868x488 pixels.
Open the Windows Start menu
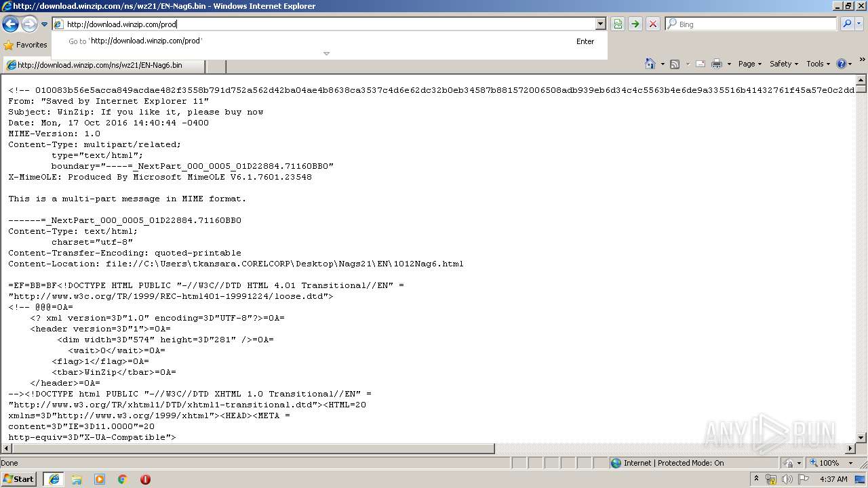(19, 479)
